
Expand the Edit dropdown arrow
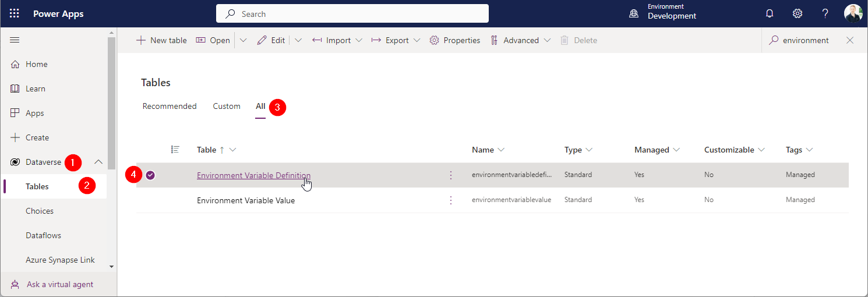point(298,40)
